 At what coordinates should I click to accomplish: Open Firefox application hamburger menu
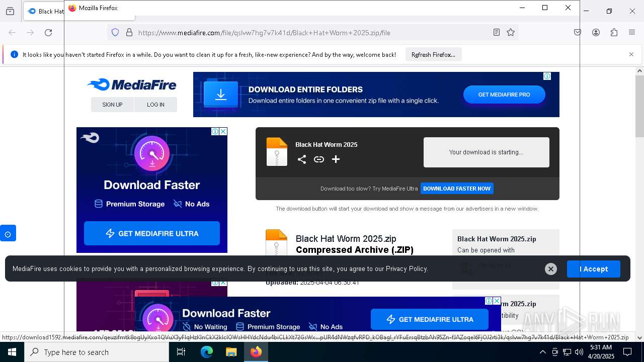pos(632,32)
